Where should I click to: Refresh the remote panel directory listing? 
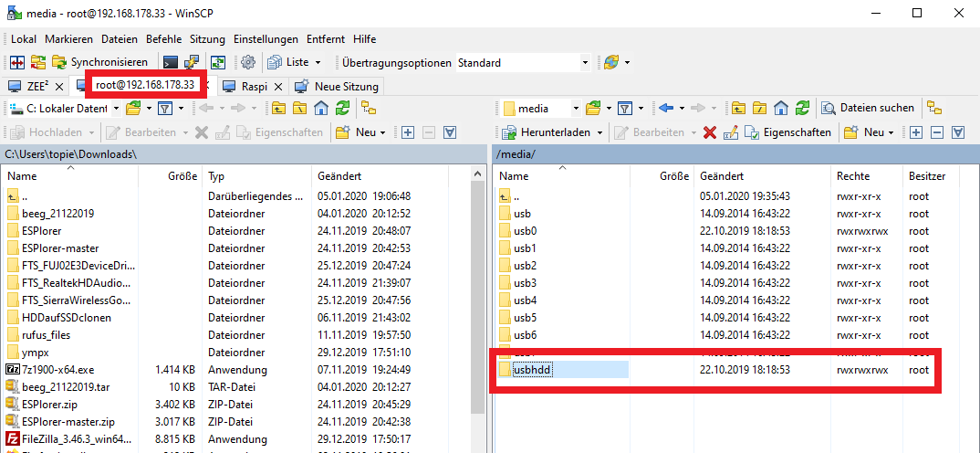(x=802, y=108)
